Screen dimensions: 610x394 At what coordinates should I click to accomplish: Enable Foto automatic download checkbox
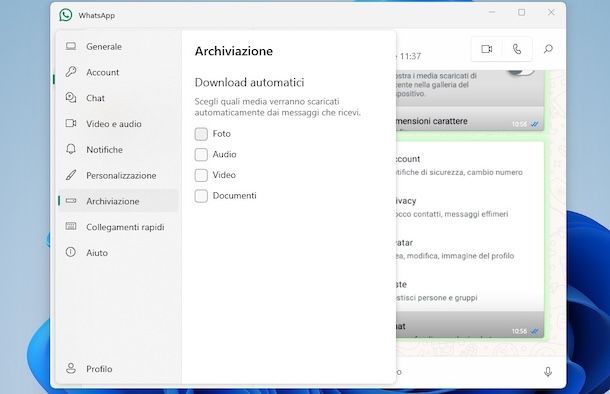[201, 134]
